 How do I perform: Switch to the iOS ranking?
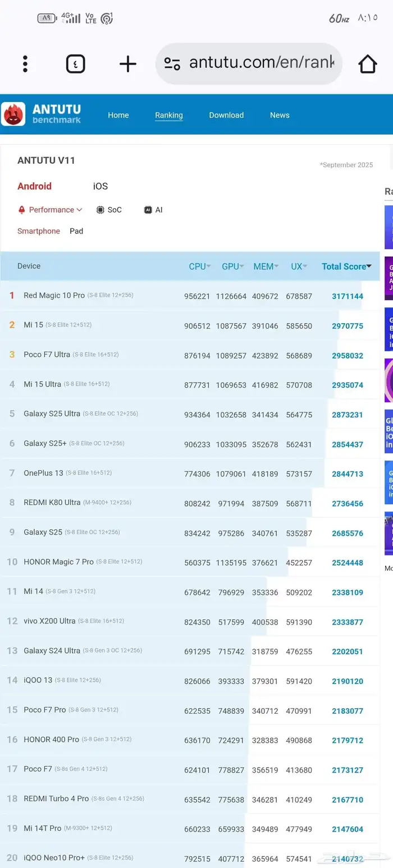100,186
